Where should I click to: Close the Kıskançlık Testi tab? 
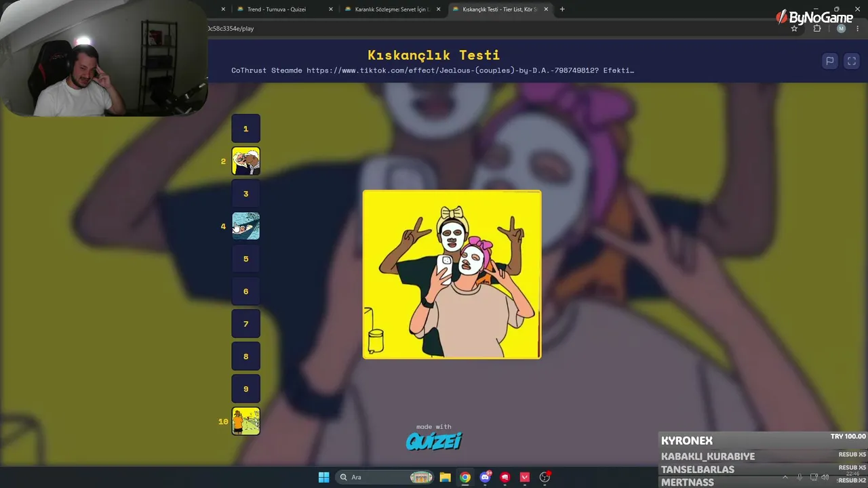click(x=546, y=9)
